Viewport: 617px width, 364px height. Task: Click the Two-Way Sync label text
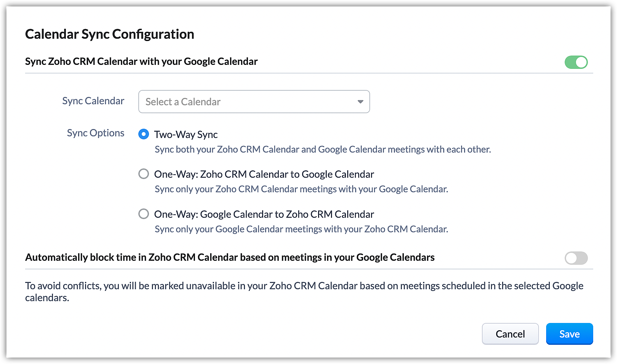point(186,134)
